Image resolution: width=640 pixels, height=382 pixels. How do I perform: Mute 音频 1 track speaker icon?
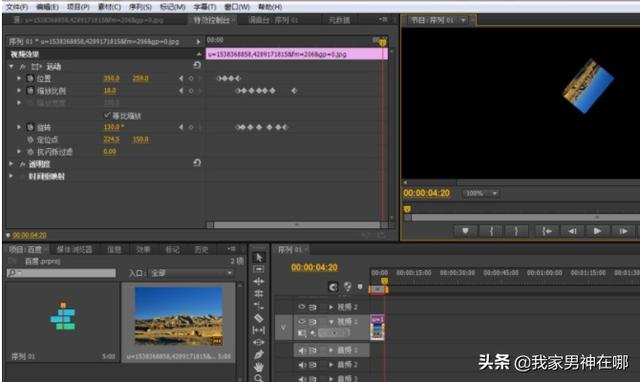tap(302, 351)
